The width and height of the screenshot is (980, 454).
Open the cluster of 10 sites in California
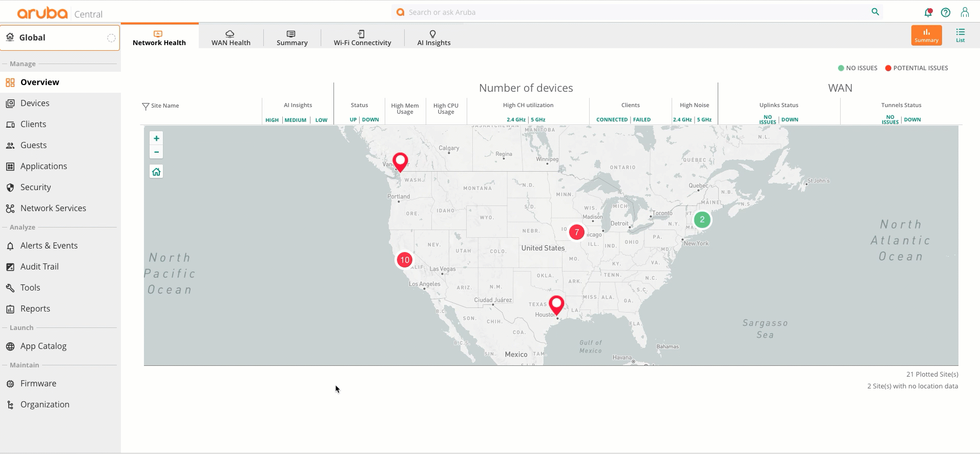405,260
